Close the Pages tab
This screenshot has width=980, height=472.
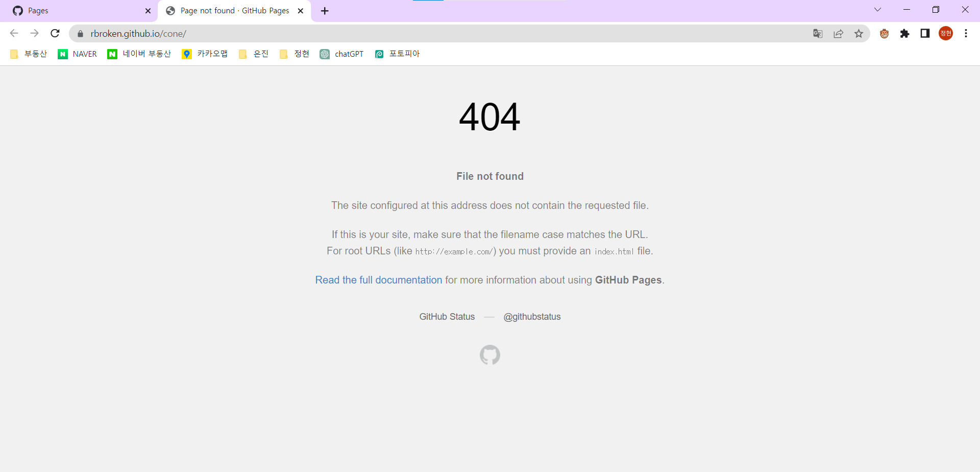coord(148,11)
